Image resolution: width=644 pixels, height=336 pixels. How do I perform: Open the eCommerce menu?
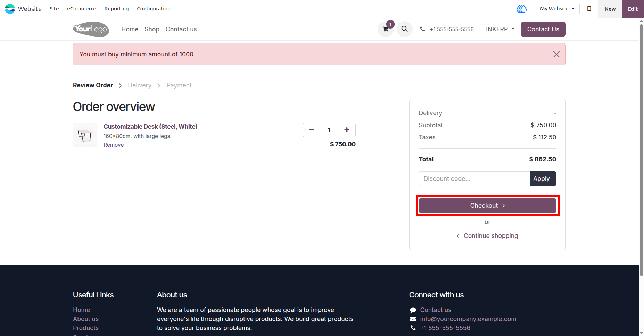click(82, 9)
